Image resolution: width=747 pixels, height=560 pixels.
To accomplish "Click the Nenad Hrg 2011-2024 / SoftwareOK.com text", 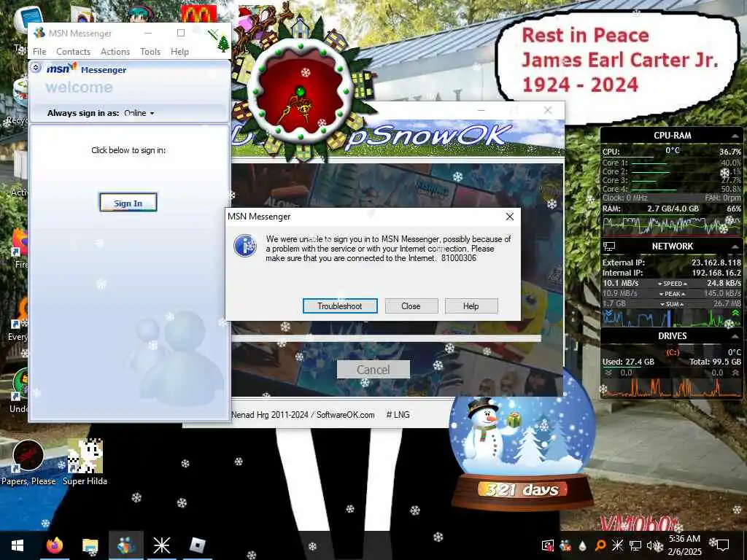I will (303, 415).
